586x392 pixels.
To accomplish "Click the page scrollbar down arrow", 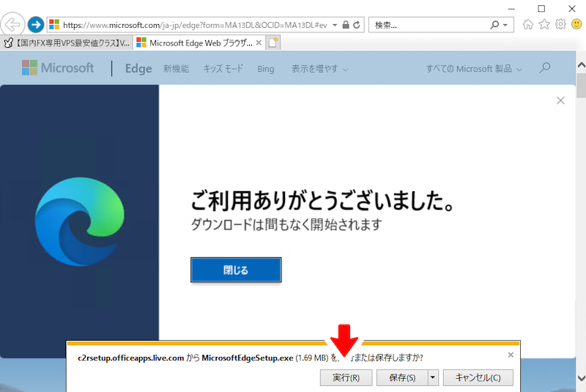I will 582,377.
